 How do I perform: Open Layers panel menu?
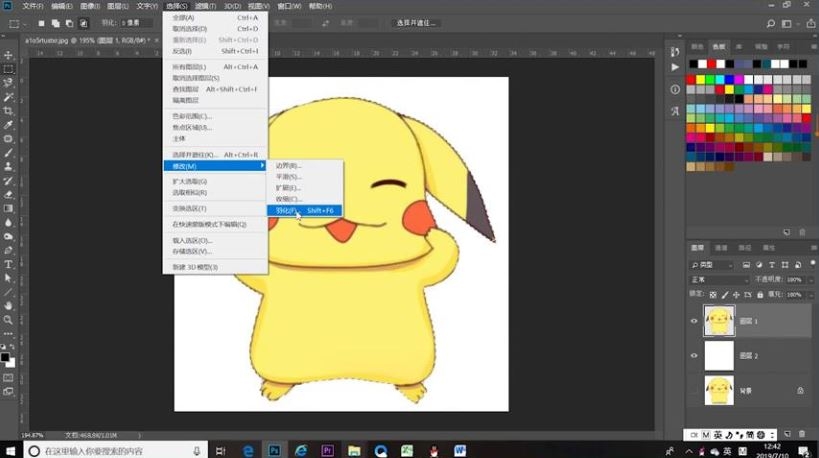pyautogui.click(x=813, y=248)
